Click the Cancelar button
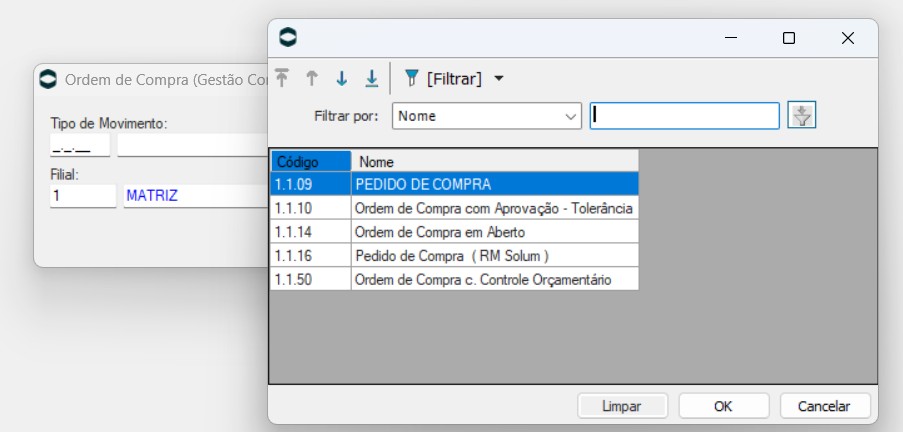 coord(825,406)
